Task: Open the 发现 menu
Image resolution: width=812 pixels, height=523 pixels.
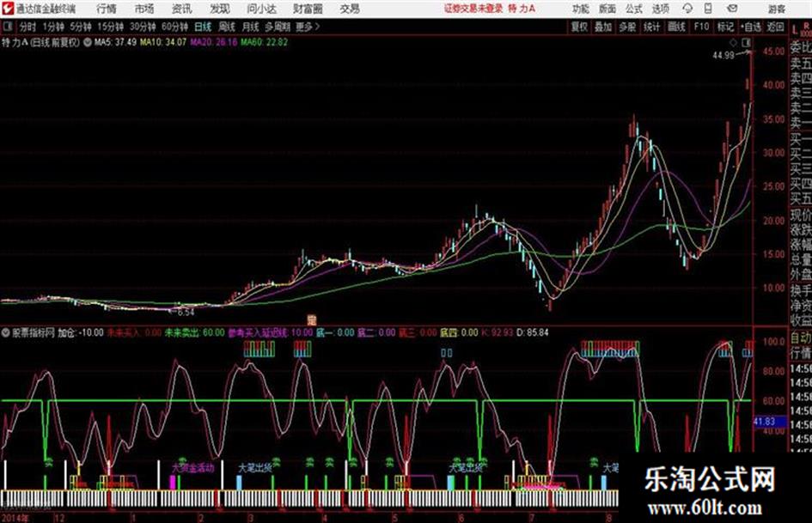Action: pos(220,9)
